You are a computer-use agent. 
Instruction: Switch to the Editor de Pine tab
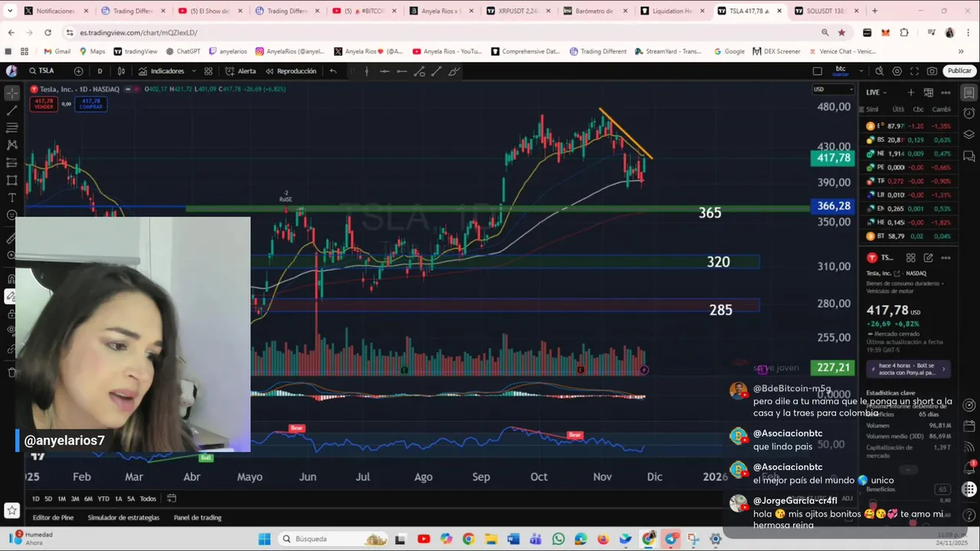coord(53,517)
